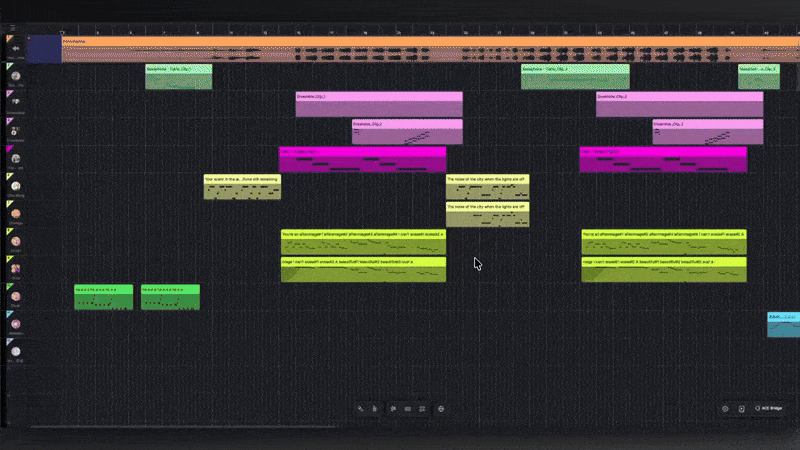Select the first long magenta clip
This screenshot has height=450, width=800.
[x=362, y=159]
